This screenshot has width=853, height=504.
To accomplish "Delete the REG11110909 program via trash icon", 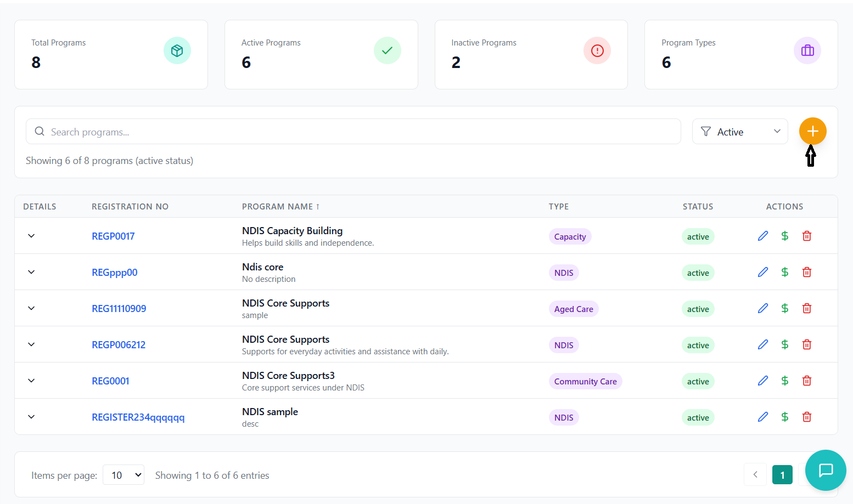I will click(x=807, y=308).
